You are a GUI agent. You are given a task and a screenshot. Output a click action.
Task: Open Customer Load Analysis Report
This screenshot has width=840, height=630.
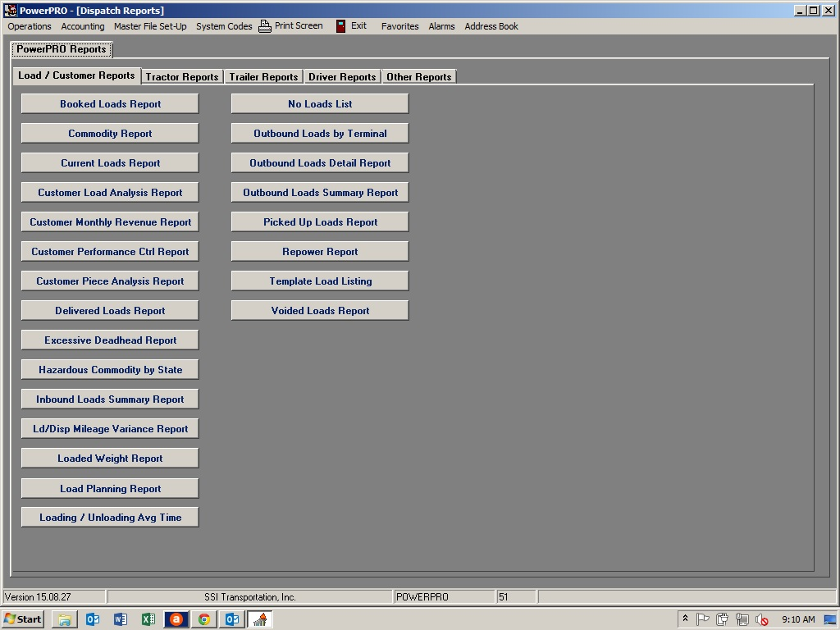(111, 192)
